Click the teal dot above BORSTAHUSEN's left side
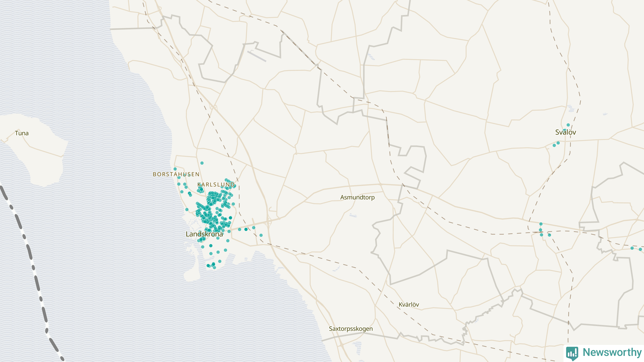This screenshot has height=362, width=644. tap(175, 169)
